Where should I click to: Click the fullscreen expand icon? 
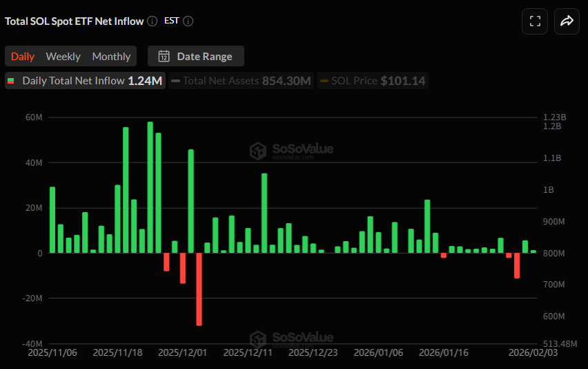click(535, 21)
